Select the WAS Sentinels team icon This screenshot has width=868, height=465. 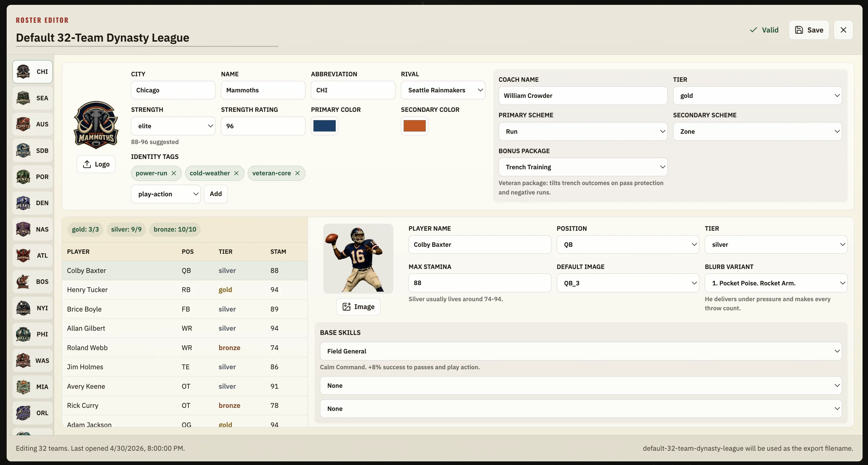pyautogui.click(x=23, y=360)
